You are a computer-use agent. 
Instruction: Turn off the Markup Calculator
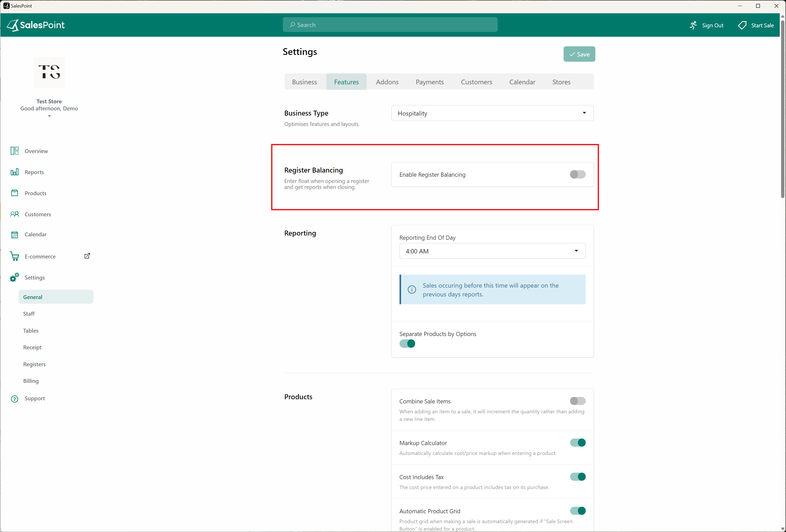pos(578,443)
